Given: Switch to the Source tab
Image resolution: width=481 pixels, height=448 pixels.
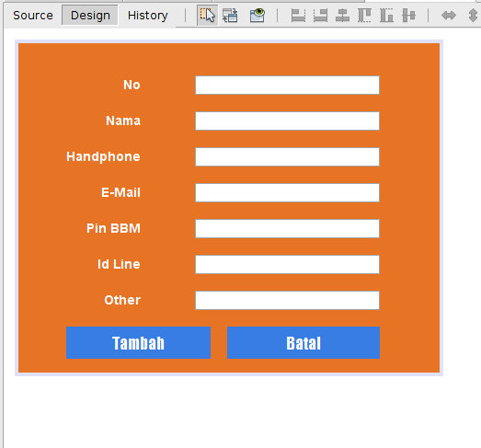Looking at the screenshot, I should 33,15.
